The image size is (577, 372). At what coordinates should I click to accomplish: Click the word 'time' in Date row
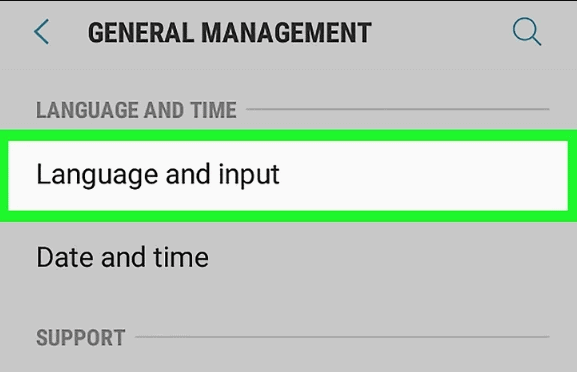181,257
